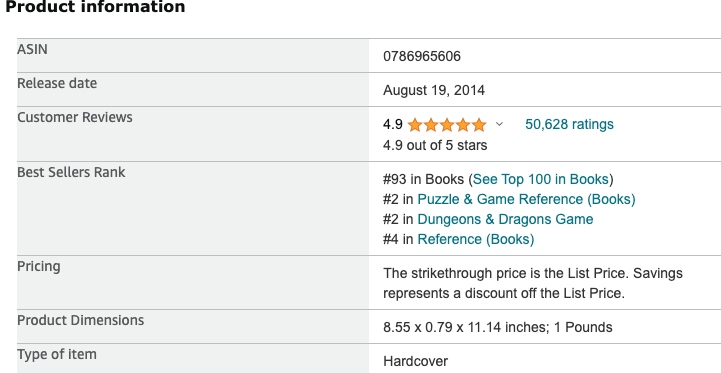Click the strikethrough price explanation text

click(533, 283)
